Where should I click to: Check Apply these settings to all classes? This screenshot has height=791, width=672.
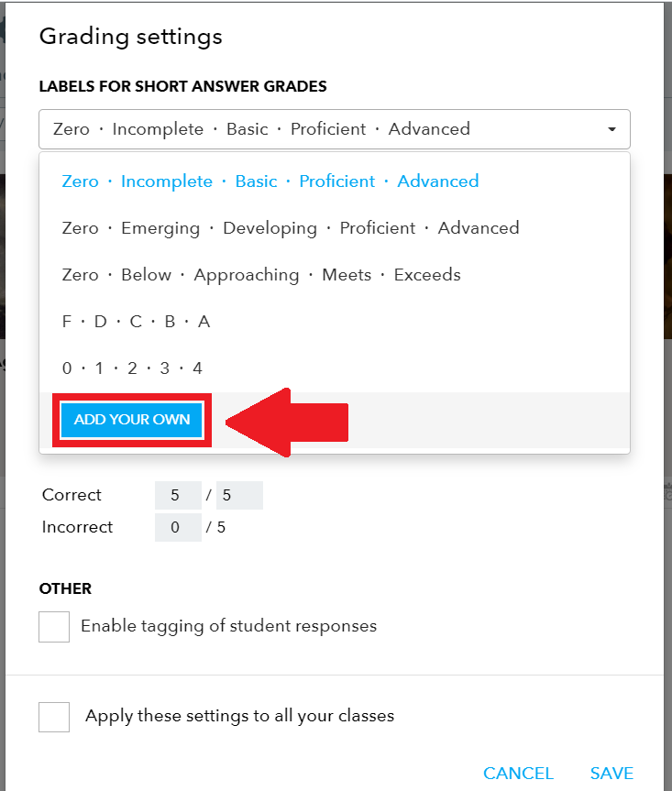coord(54,717)
